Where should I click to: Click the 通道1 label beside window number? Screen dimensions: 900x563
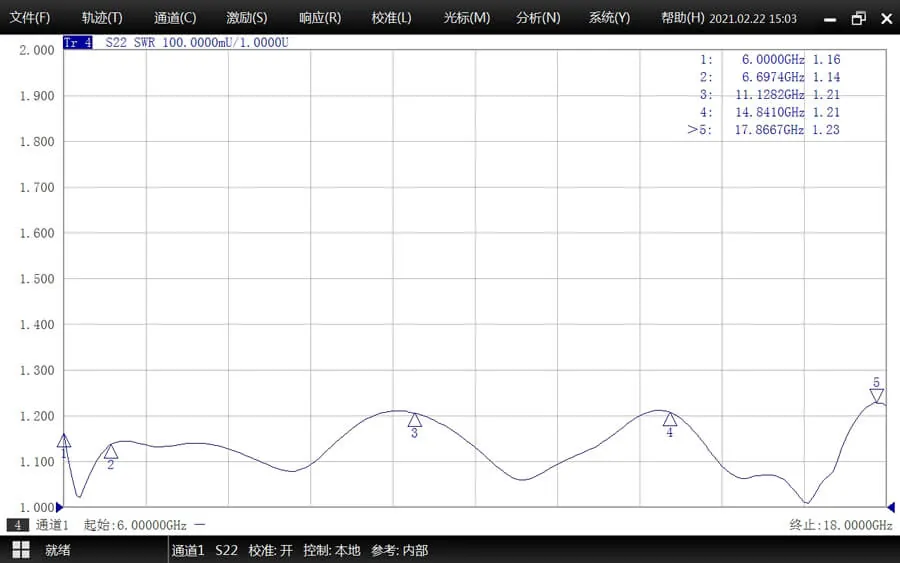coord(52,525)
